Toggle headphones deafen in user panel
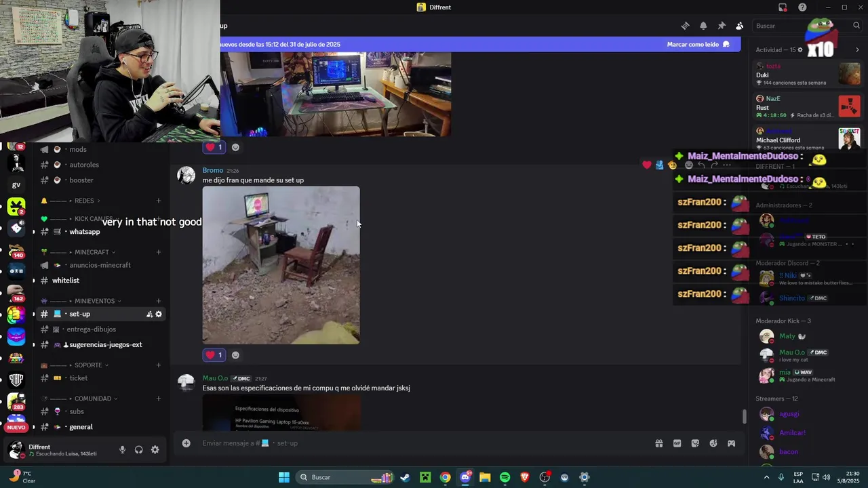This screenshot has height=488, width=868. pos(138,449)
